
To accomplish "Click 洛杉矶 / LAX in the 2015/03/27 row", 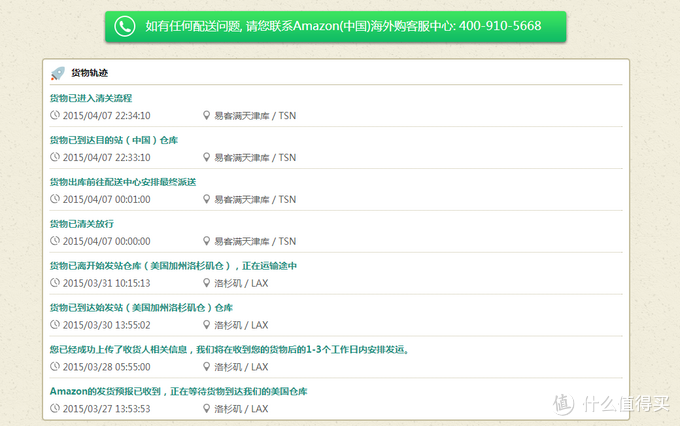I will pos(241,409).
